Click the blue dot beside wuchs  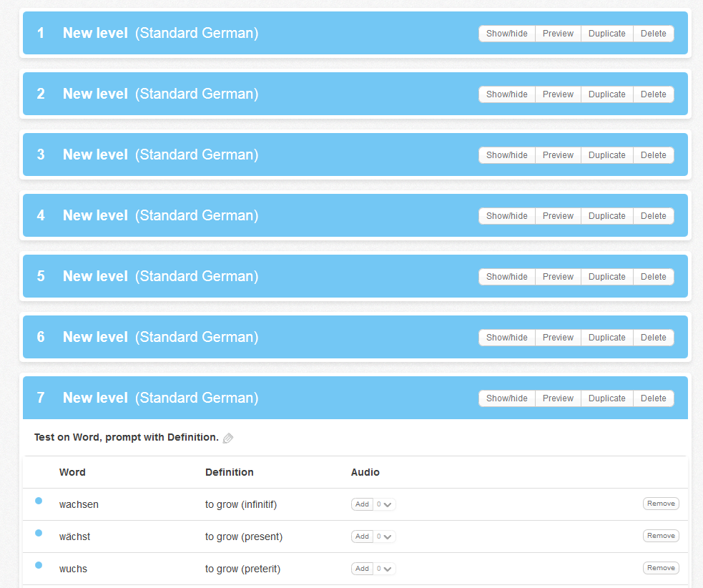(39, 565)
